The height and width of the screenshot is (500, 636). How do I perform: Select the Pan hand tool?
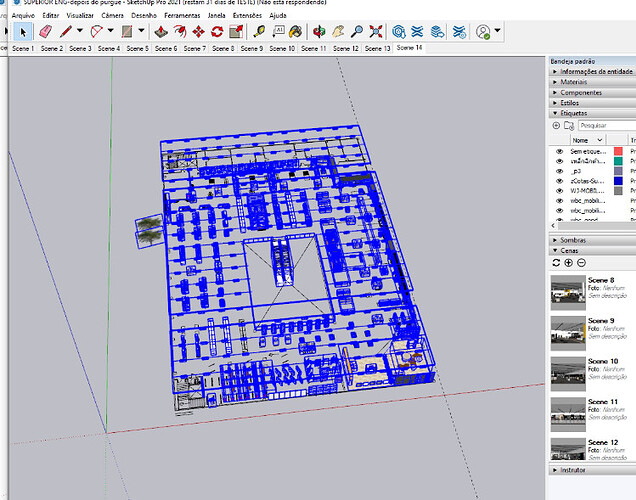(x=338, y=32)
